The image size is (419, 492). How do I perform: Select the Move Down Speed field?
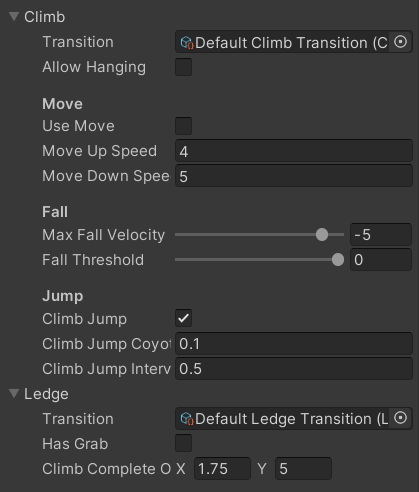pos(294,176)
